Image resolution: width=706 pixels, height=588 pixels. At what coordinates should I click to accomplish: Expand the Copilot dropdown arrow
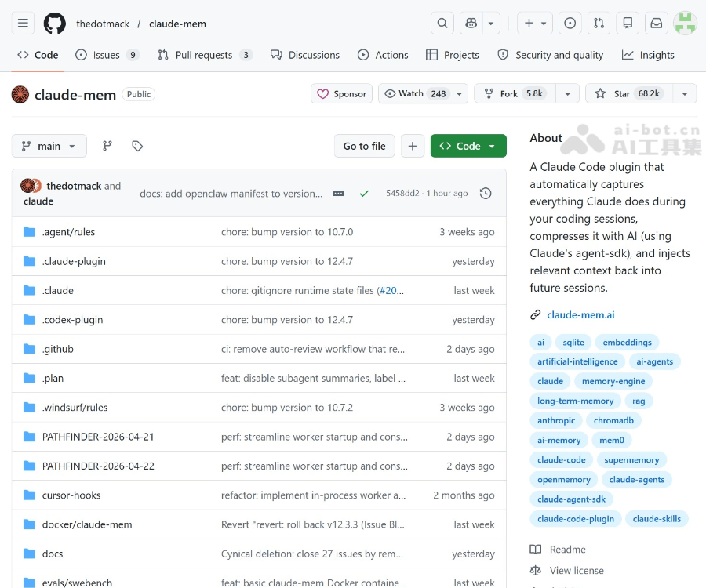point(491,23)
